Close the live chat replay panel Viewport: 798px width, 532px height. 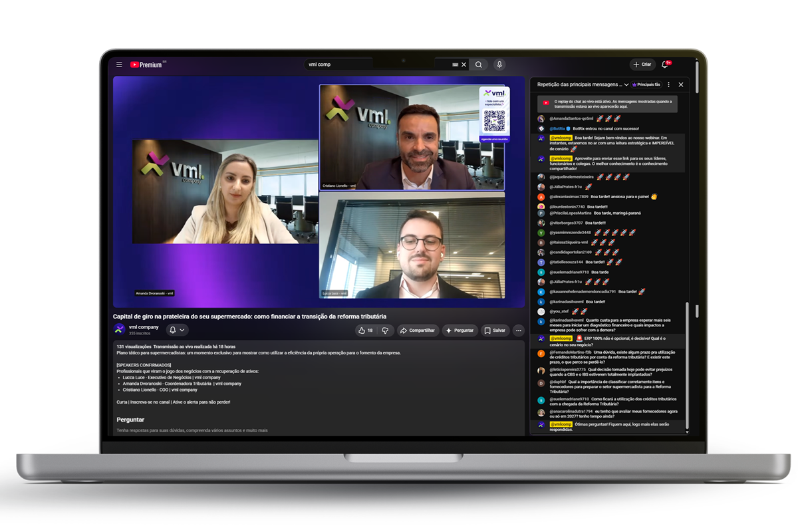tap(680, 84)
